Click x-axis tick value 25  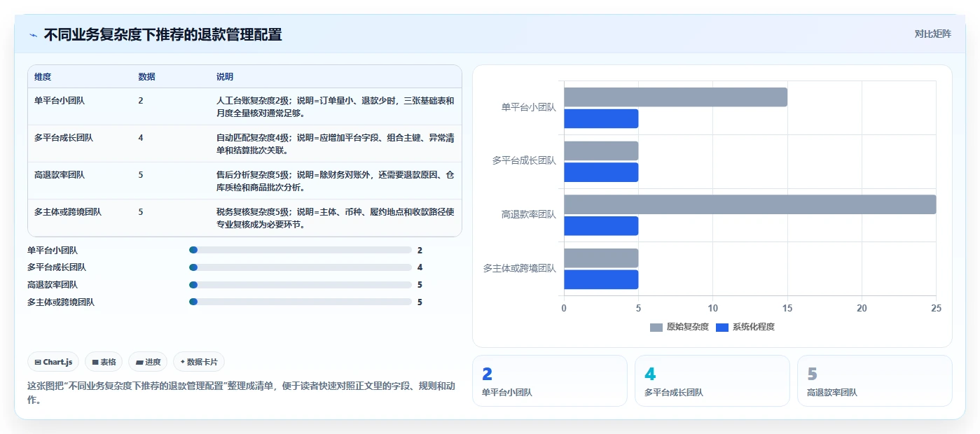pyautogui.click(x=936, y=308)
